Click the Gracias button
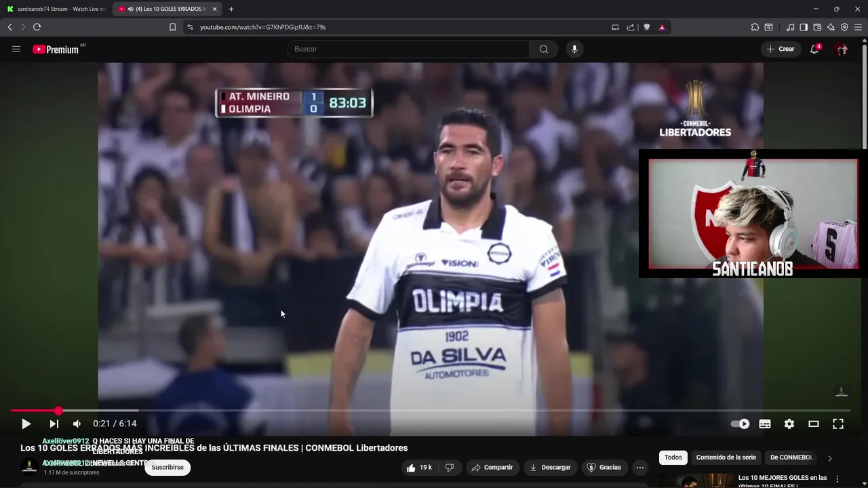 [604, 468]
